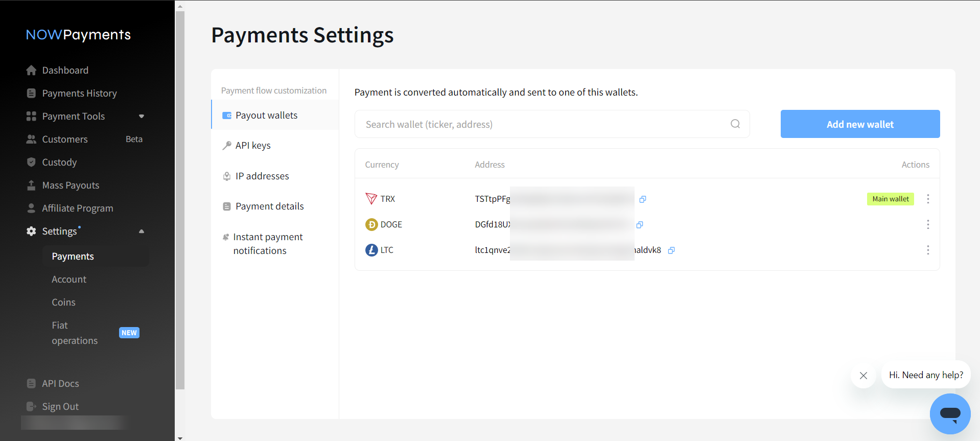This screenshot has height=441, width=980.
Task: Copy the TRX wallet address
Action: click(643, 199)
